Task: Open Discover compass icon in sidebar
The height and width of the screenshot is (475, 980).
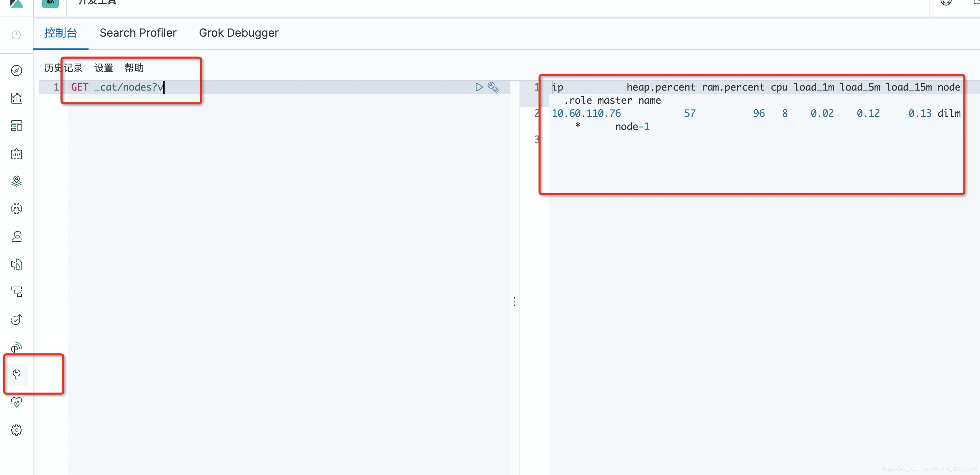Action: coord(16,71)
